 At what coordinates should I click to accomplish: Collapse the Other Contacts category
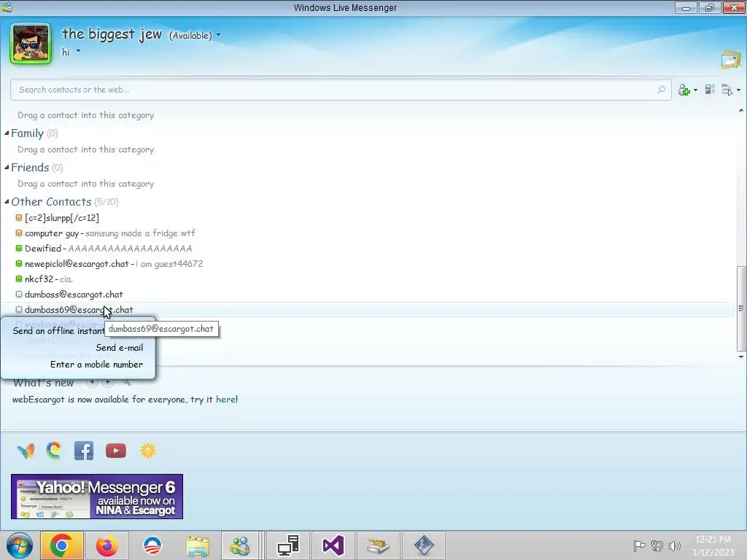click(x=7, y=202)
